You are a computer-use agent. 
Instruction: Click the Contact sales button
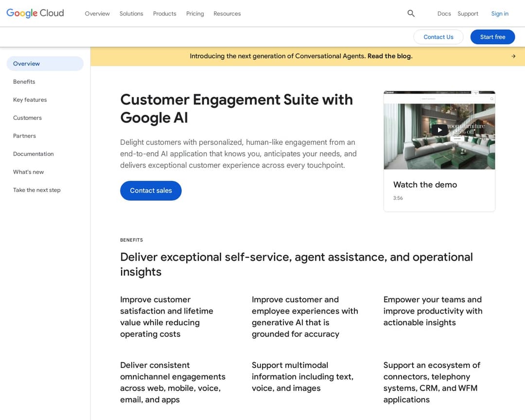pos(151,191)
